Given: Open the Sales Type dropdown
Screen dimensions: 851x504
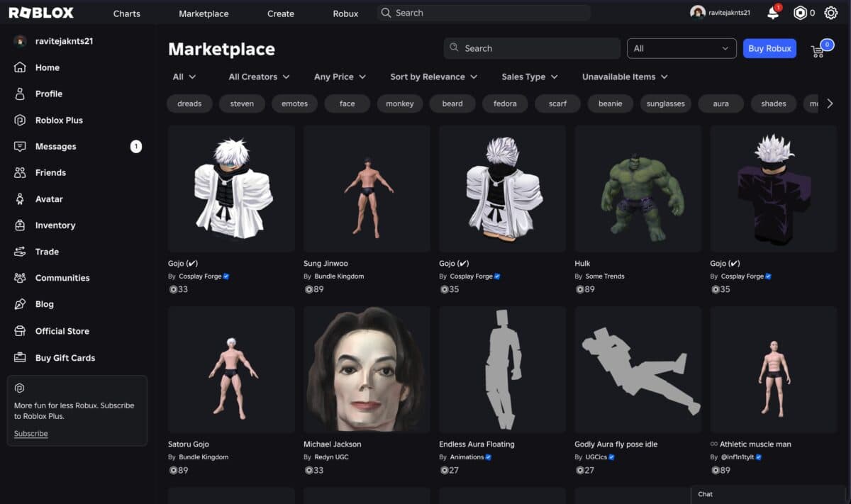Looking at the screenshot, I should [x=530, y=77].
